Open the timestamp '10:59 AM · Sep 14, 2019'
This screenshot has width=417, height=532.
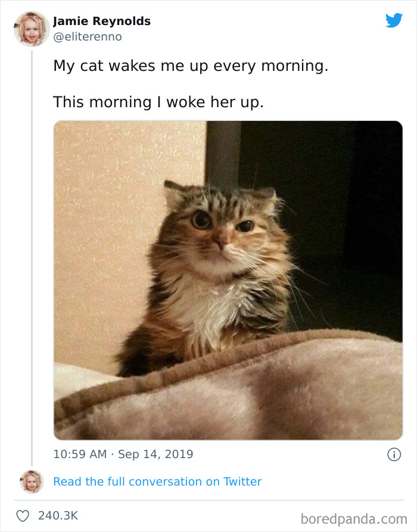click(x=122, y=454)
